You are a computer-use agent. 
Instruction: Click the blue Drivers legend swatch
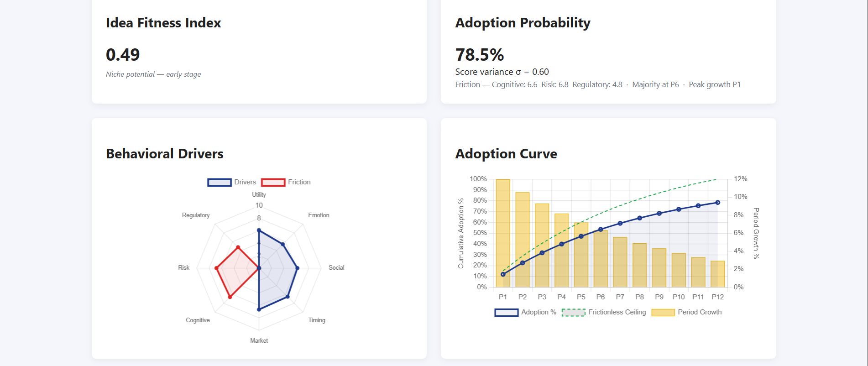(220, 182)
